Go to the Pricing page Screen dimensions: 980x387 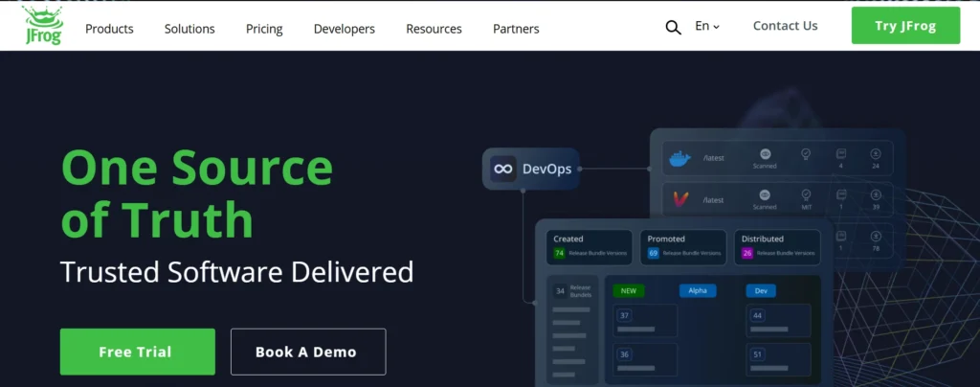[x=264, y=29]
